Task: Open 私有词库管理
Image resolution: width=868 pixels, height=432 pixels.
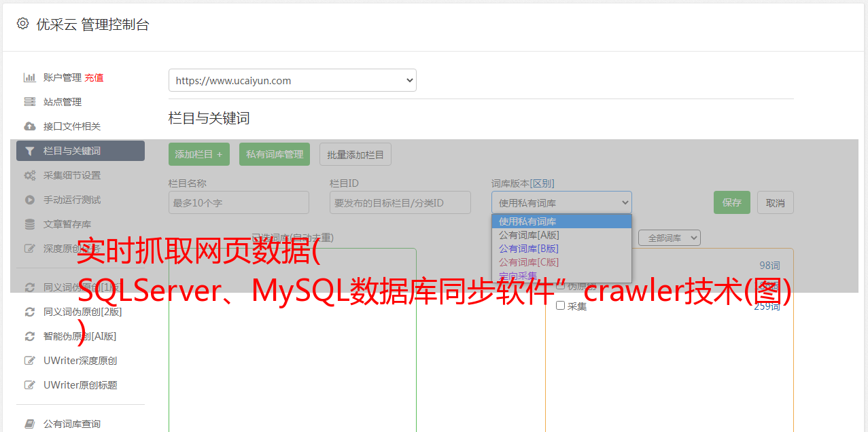Action: (x=275, y=154)
